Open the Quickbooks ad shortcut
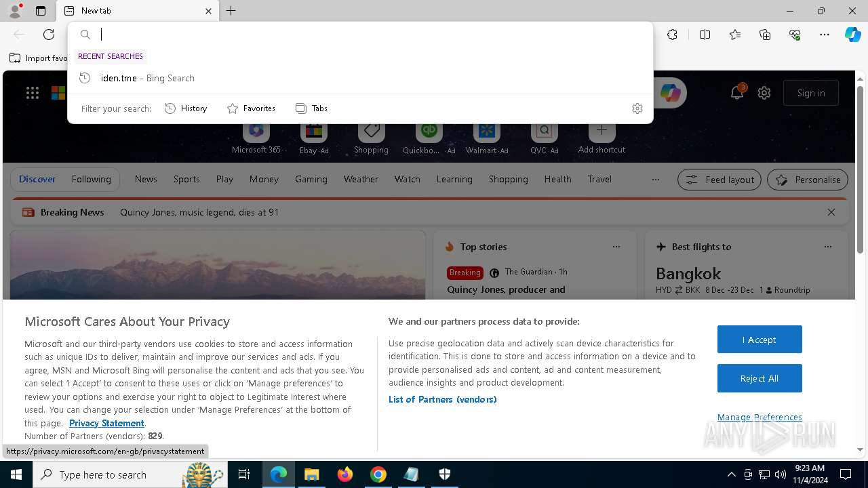 pos(429,138)
